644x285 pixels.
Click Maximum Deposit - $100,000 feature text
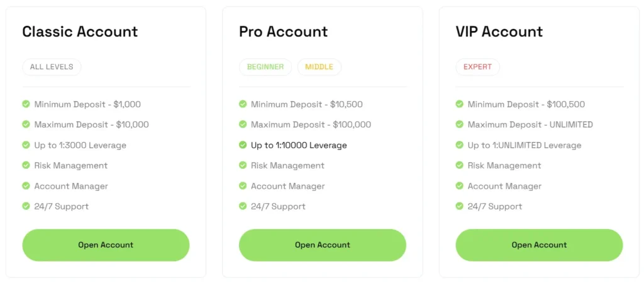click(311, 125)
